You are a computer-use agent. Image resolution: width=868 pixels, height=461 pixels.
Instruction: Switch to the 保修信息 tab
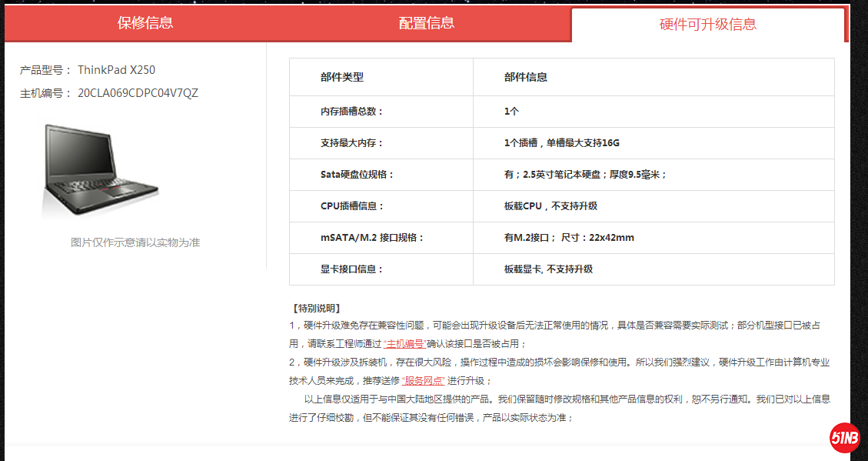point(145,23)
